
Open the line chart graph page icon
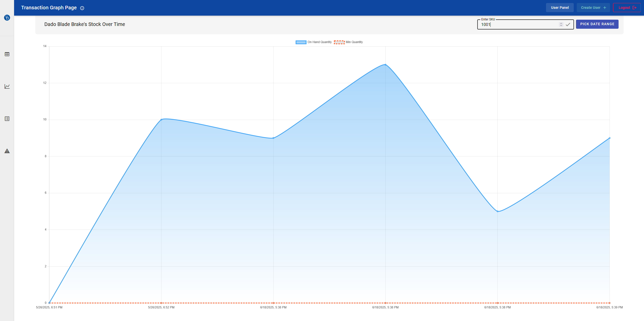pyautogui.click(x=7, y=86)
